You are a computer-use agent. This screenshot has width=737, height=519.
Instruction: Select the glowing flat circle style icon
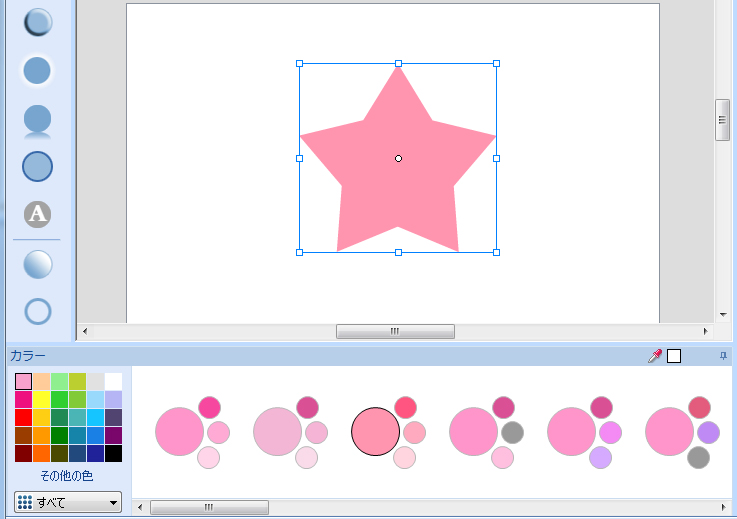coord(37,71)
